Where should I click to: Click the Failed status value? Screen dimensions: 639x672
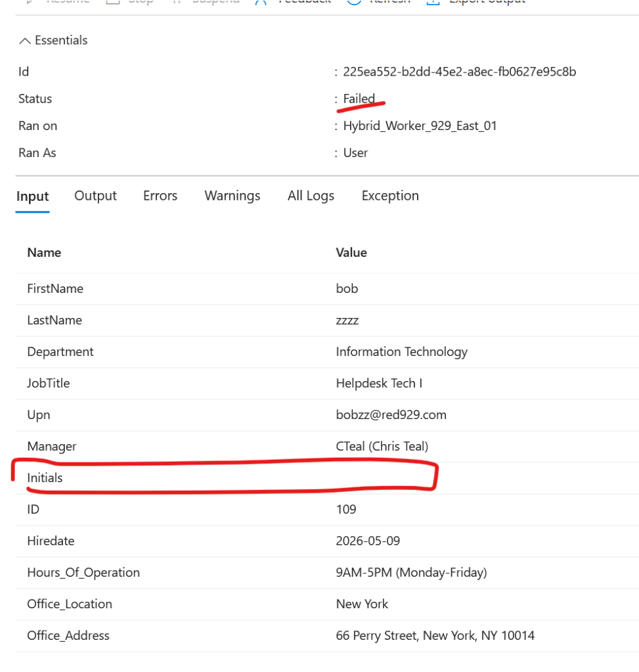pyautogui.click(x=359, y=99)
